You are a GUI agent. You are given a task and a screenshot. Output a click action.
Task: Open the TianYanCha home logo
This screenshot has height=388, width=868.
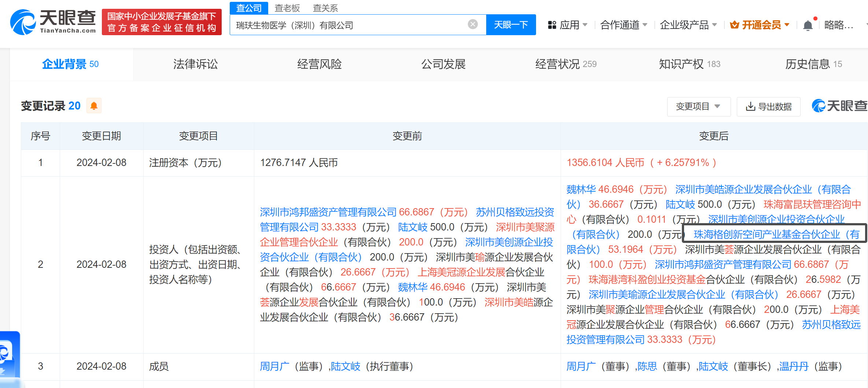pyautogui.click(x=53, y=22)
